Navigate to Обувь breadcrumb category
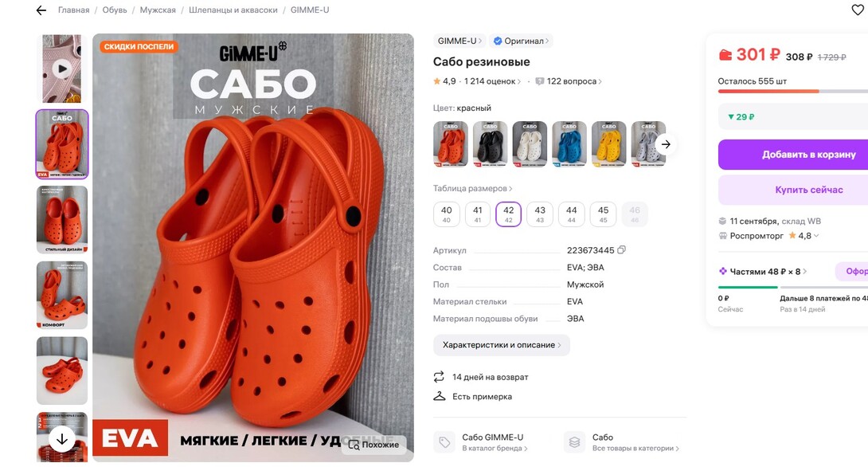The width and height of the screenshot is (868, 467). (x=115, y=10)
